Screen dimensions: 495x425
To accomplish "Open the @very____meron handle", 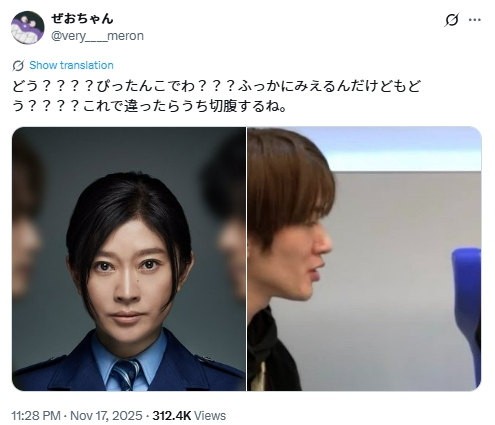I will [x=97, y=36].
